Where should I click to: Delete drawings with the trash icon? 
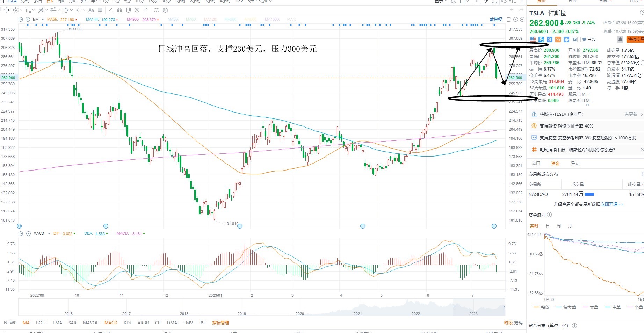coord(146,10)
